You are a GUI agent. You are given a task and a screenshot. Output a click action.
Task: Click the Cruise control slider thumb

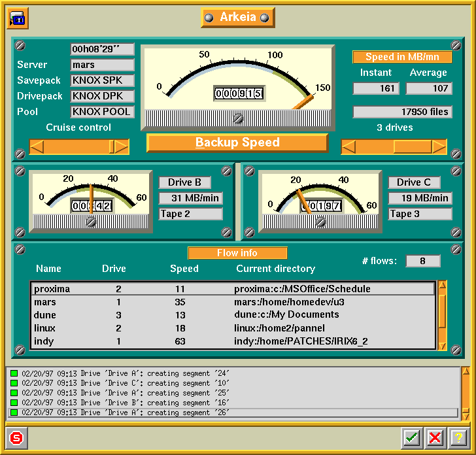point(112,147)
